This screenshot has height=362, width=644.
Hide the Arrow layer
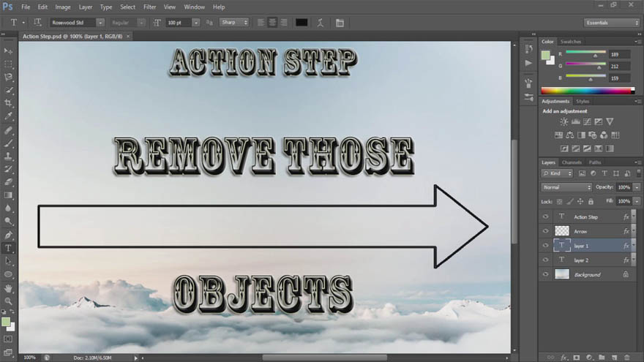(x=545, y=231)
